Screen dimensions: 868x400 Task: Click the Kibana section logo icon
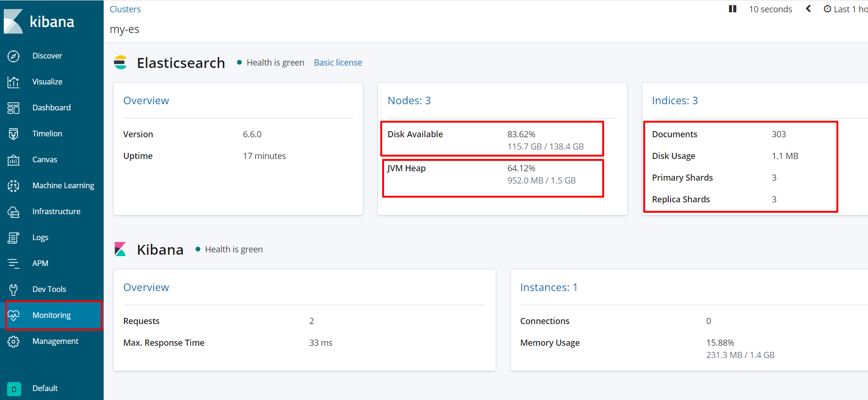(x=121, y=249)
